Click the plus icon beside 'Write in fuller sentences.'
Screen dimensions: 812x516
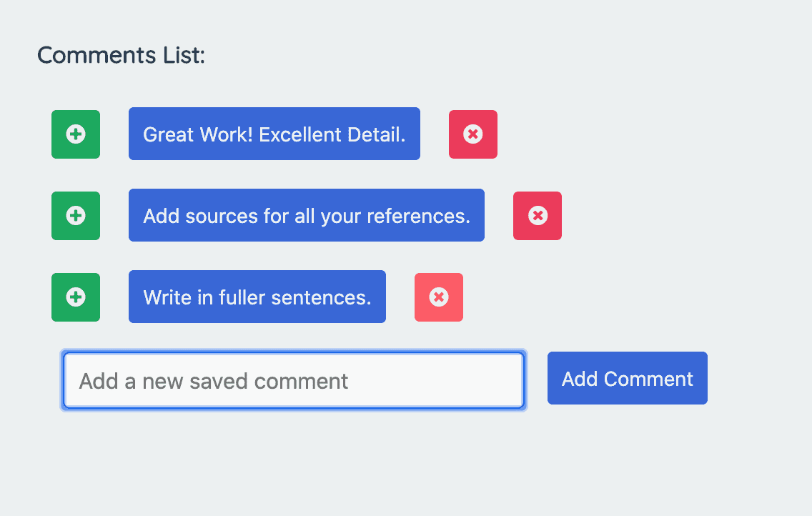(x=75, y=297)
